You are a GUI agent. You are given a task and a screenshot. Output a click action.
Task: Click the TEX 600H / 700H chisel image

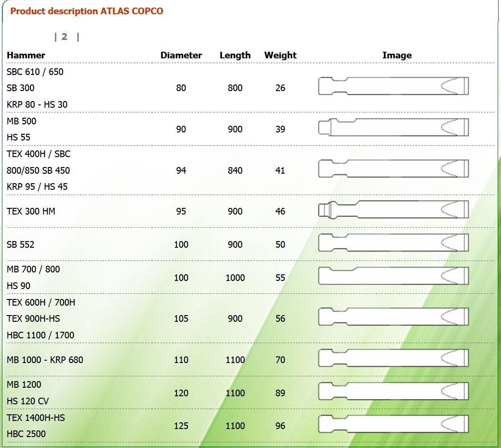[393, 317]
